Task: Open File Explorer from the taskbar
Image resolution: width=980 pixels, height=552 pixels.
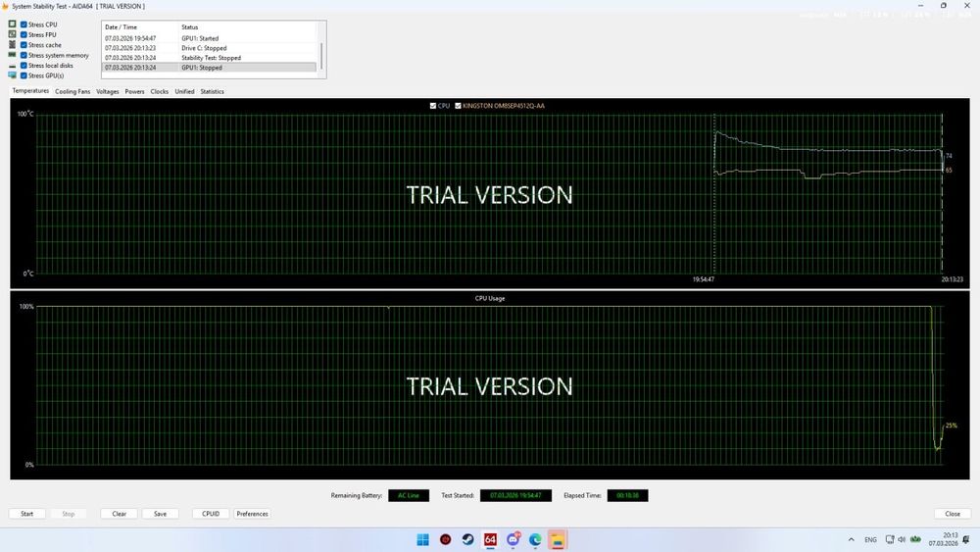Action: 558,539
